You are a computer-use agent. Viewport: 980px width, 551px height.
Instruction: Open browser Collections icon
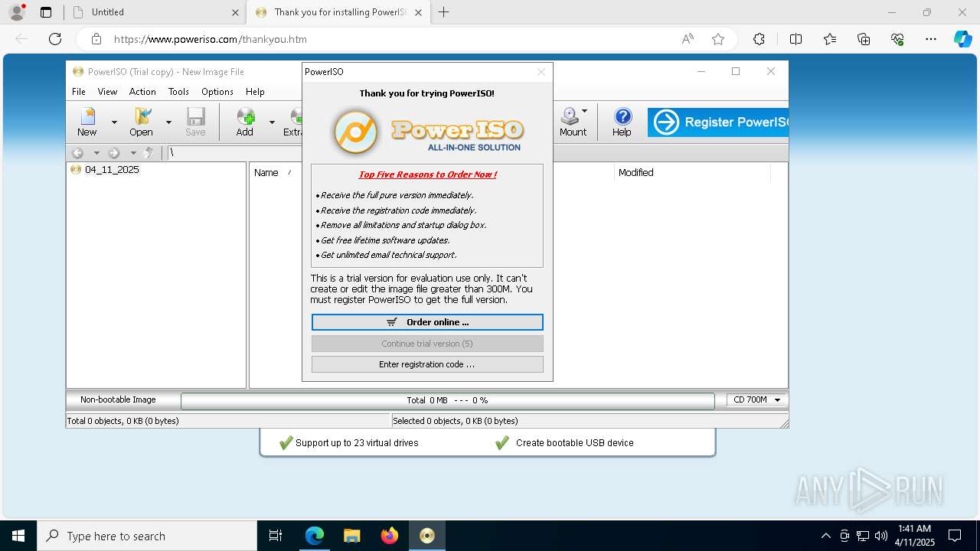[x=864, y=39]
